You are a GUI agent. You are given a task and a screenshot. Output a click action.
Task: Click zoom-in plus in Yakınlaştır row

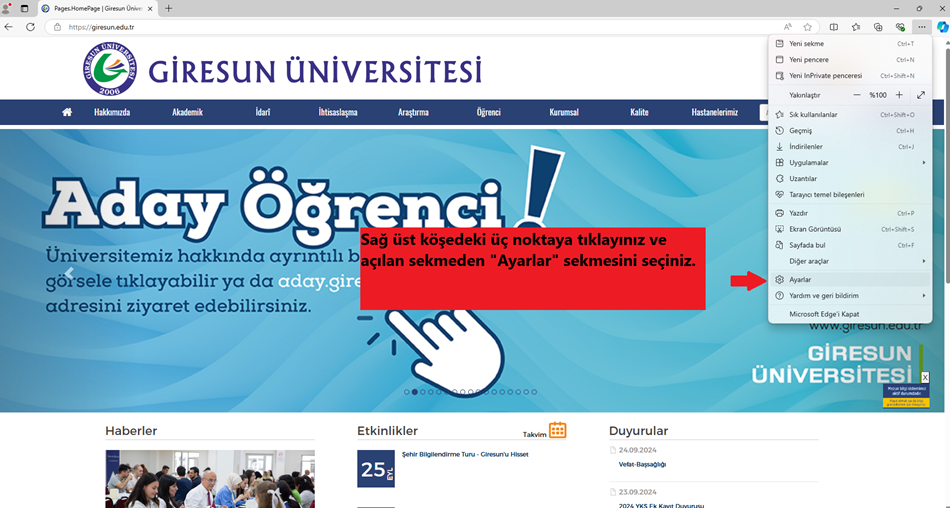[x=899, y=95]
